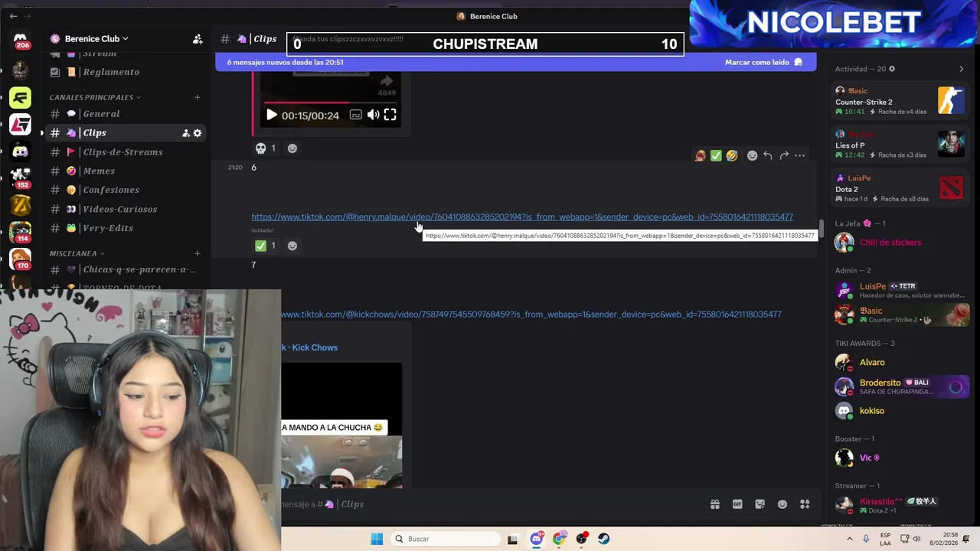Toggle captions on the video player
This screenshot has width=980, height=551.
click(355, 115)
